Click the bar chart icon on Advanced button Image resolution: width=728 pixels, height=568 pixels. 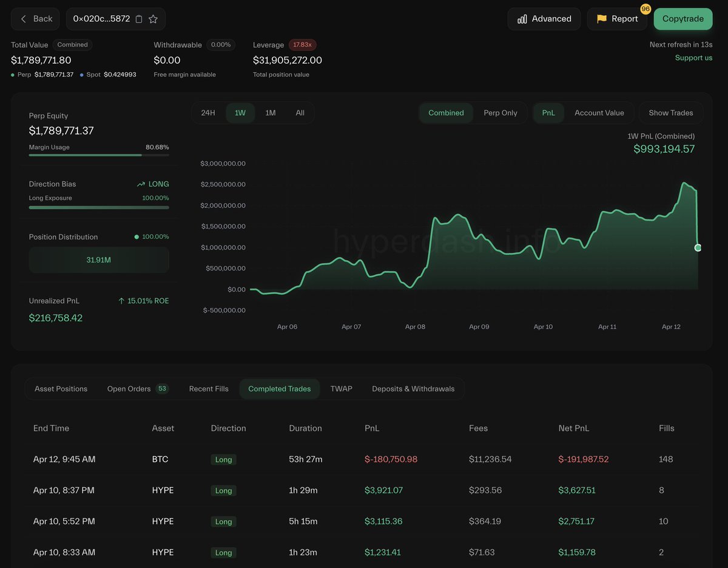tap(522, 19)
